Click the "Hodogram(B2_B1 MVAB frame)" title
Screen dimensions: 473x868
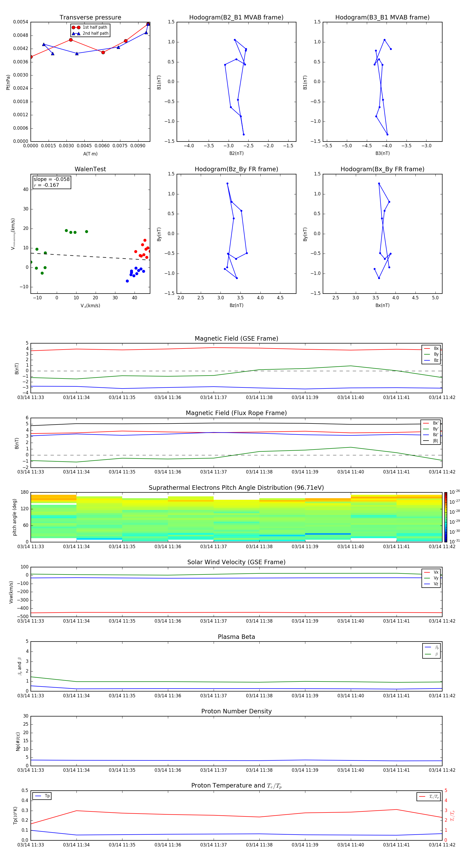236,18
